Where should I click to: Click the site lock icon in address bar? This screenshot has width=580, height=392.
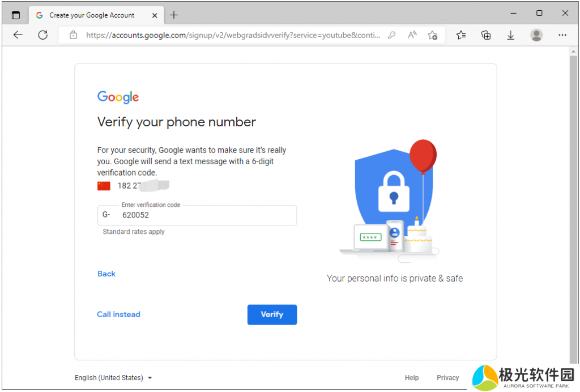(73, 35)
